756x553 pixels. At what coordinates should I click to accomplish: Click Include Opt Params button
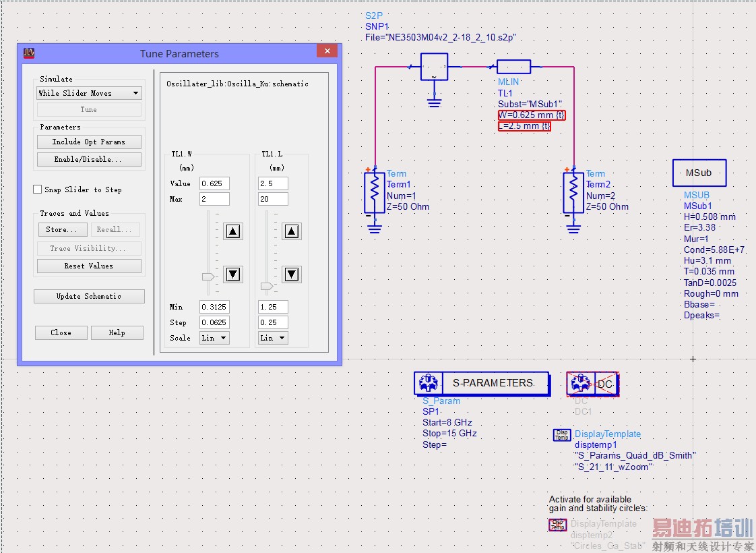click(89, 142)
